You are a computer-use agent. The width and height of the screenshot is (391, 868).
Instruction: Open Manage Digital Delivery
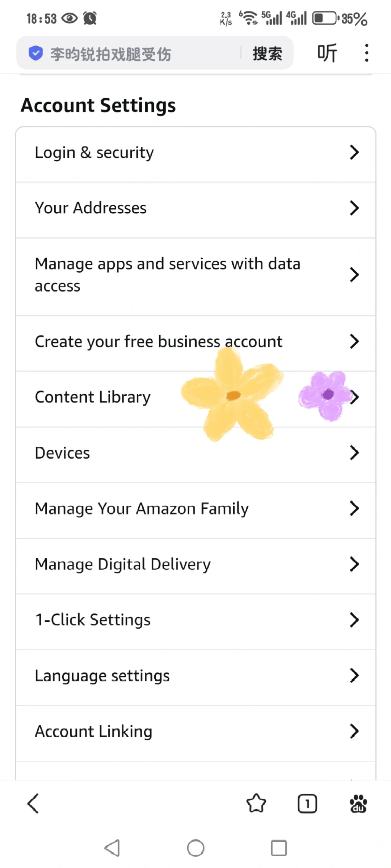point(123,564)
